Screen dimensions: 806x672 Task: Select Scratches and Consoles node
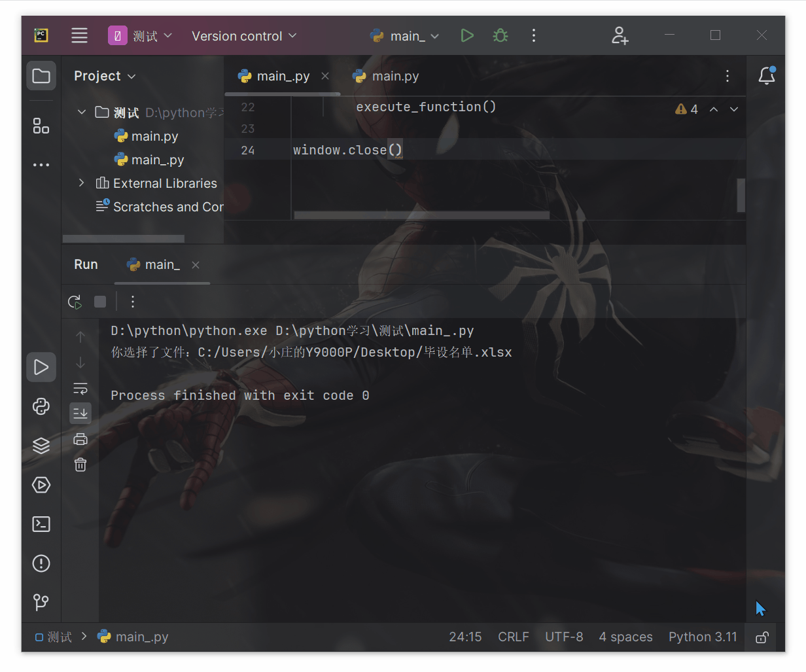160,207
